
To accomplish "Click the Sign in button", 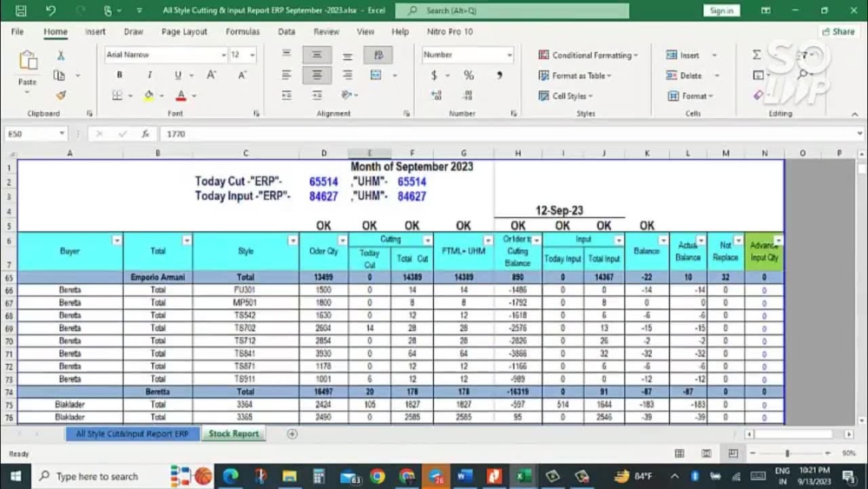I will [x=721, y=10].
